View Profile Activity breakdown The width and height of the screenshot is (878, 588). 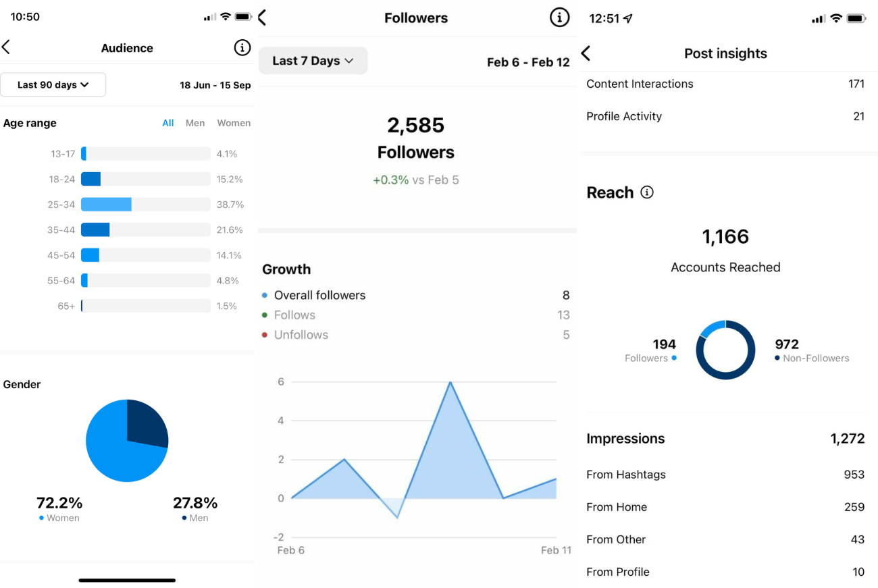click(x=725, y=116)
